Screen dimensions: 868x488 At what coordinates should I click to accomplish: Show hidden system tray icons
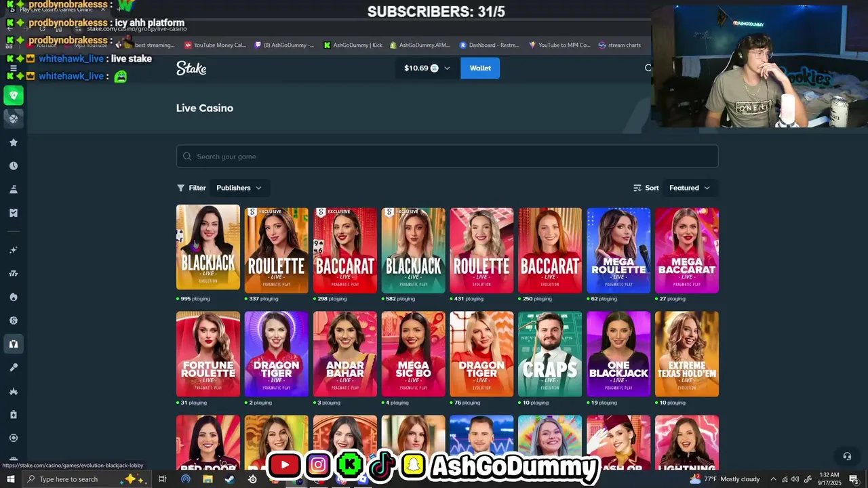click(773, 479)
